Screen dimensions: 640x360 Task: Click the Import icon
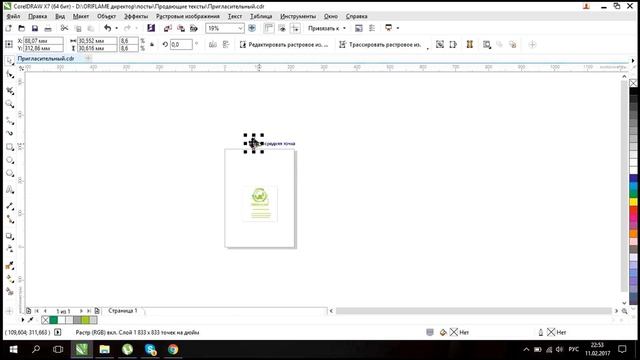pos(167,28)
